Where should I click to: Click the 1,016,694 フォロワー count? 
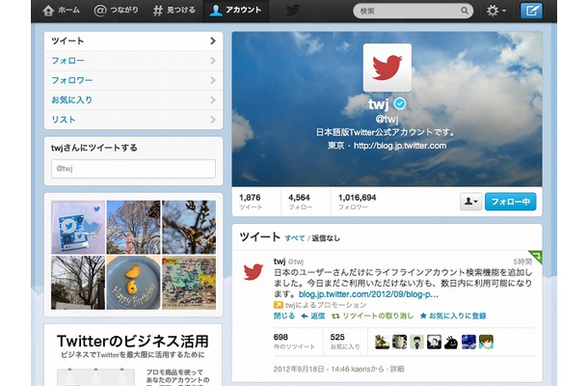(357, 202)
